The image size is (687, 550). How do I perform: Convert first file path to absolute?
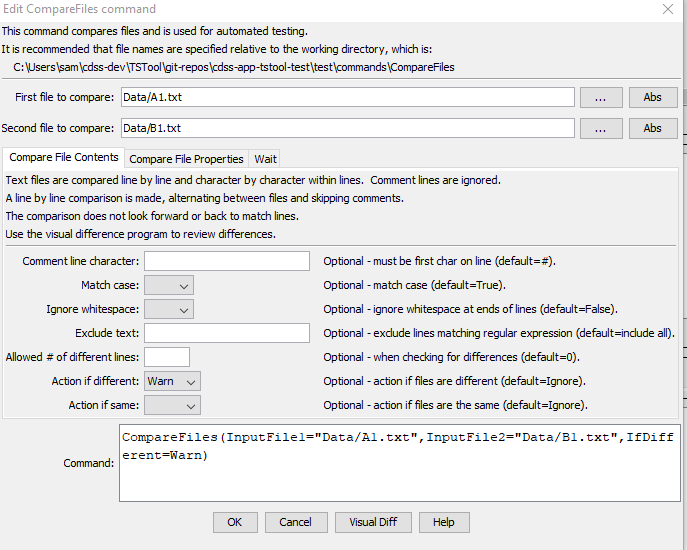tap(653, 97)
